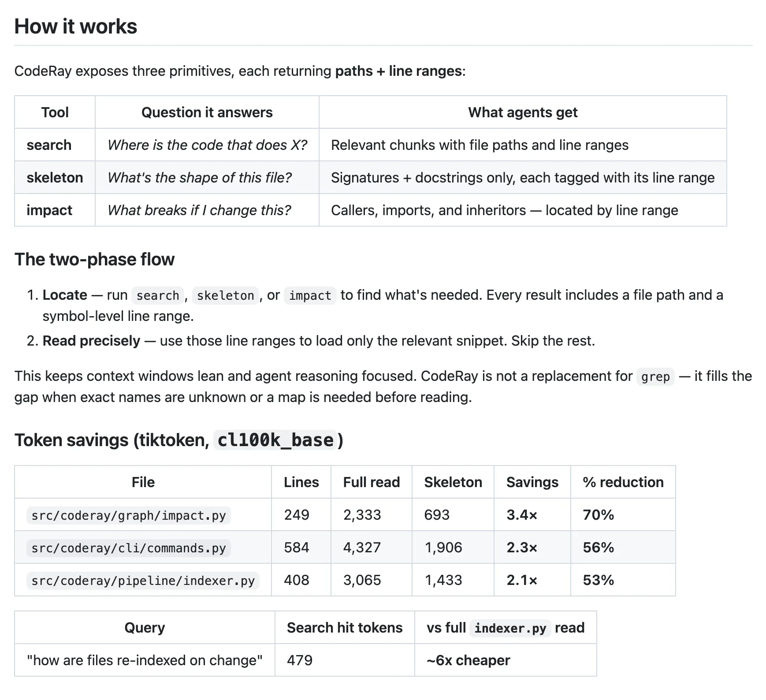Image resolution: width=766 pixels, height=700 pixels.
Task: Click the 'Savings' column header
Action: [532, 482]
